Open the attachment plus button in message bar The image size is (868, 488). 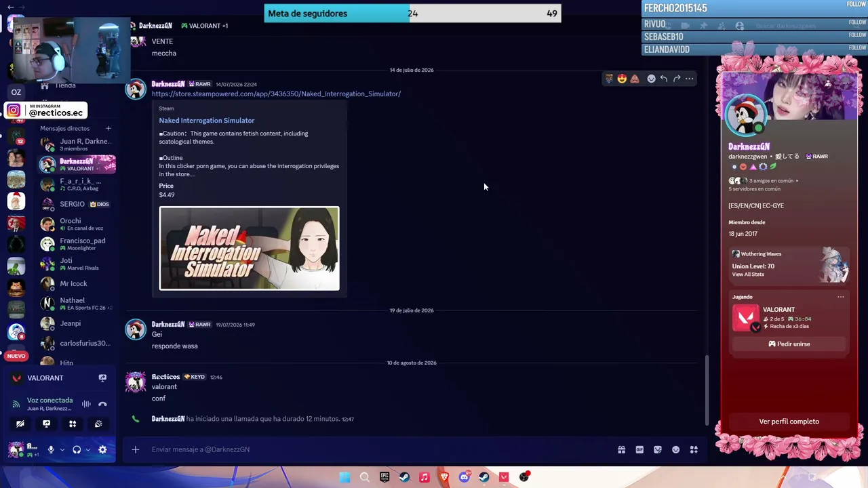coord(136,449)
